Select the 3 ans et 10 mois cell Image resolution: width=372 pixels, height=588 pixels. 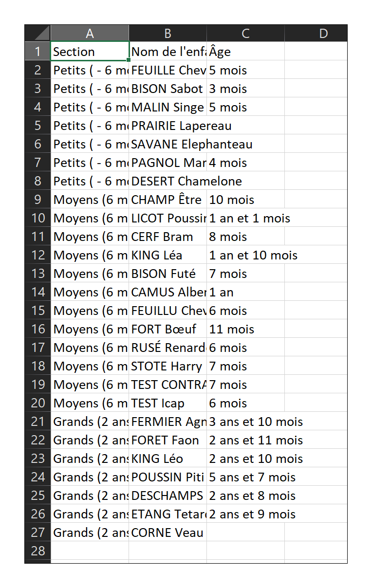[245, 422]
